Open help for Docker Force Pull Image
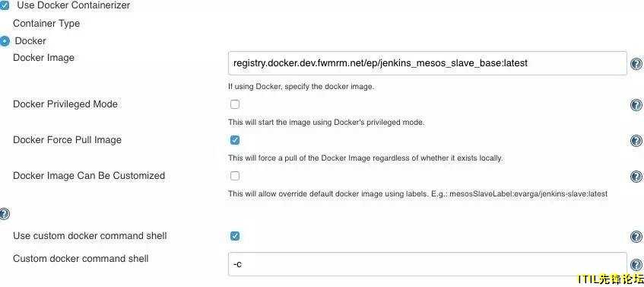 [x=636, y=141]
